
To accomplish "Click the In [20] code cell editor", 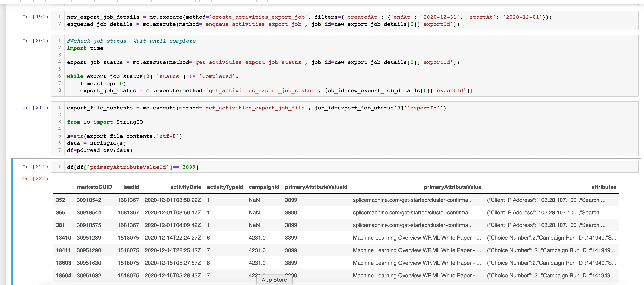I will coord(350,66).
